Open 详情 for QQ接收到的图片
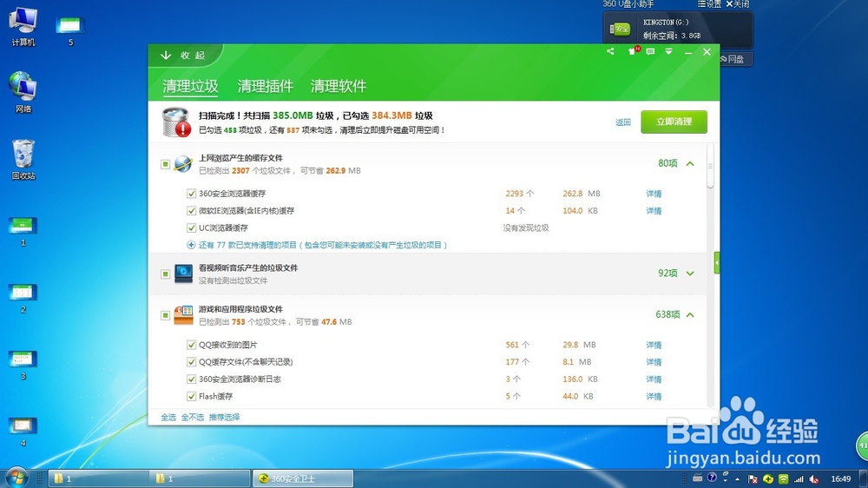Screen dimensions: 868x488 654,345
